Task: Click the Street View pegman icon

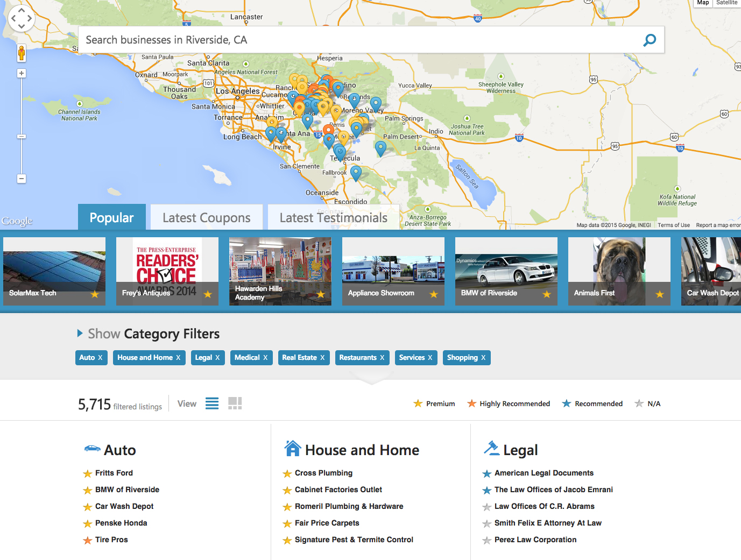Action: (x=22, y=53)
